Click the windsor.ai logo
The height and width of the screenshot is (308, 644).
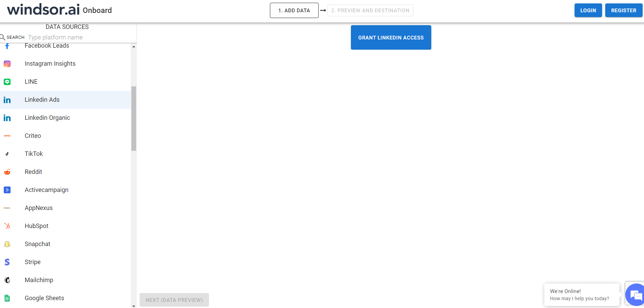pos(43,10)
